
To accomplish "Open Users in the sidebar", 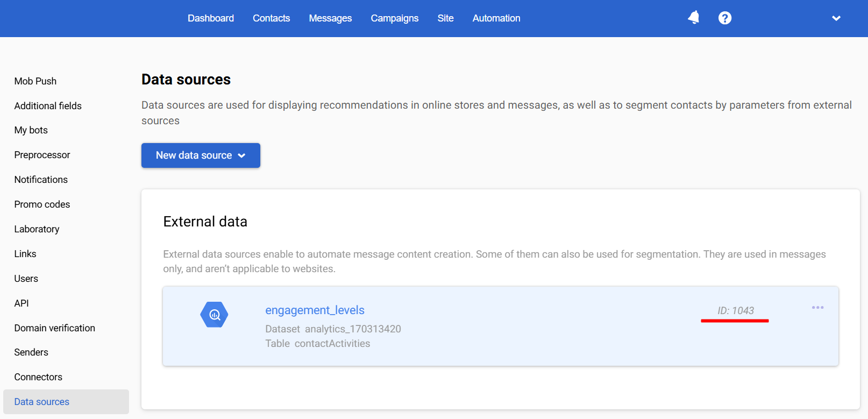I will pos(26,279).
